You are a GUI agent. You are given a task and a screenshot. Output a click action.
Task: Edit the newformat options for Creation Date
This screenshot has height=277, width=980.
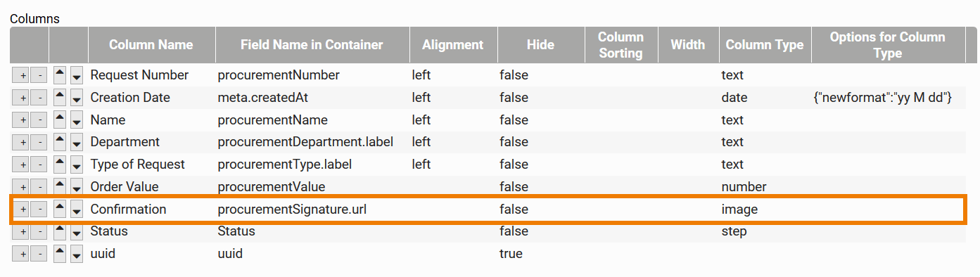[882, 98]
